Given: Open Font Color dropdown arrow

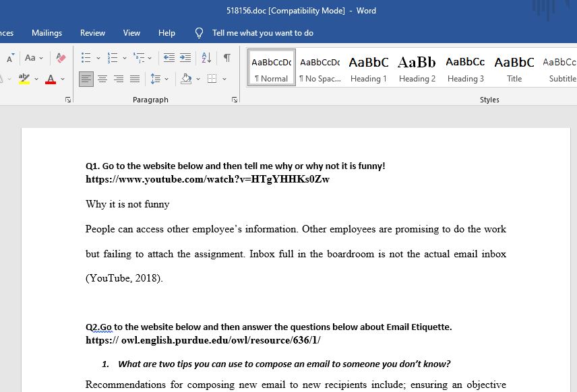Looking at the screenshot, I should coord(63,79).
